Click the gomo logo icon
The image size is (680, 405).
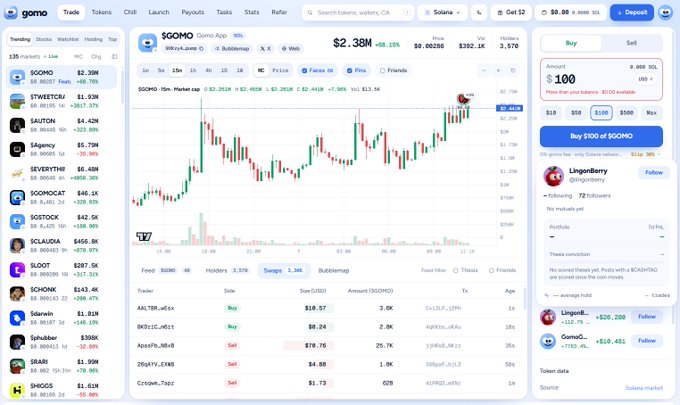tap(10, 13)
